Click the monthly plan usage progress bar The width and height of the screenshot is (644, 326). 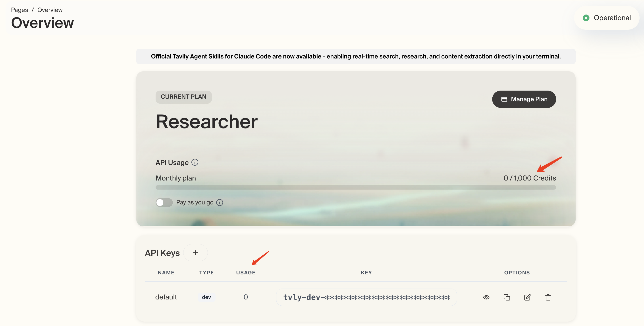355,187
